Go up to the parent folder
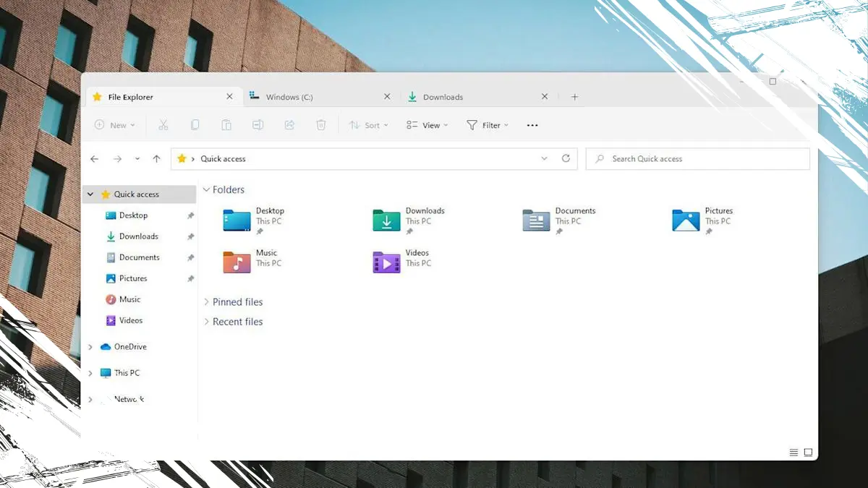 coord(156,158)
